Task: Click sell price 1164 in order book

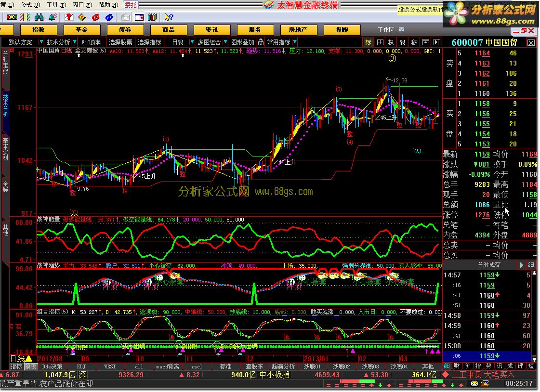Action: pos(482,53)
